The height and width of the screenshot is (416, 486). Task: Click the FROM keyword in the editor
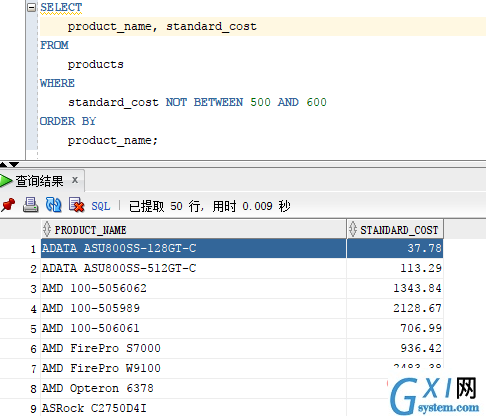[54, 45]
